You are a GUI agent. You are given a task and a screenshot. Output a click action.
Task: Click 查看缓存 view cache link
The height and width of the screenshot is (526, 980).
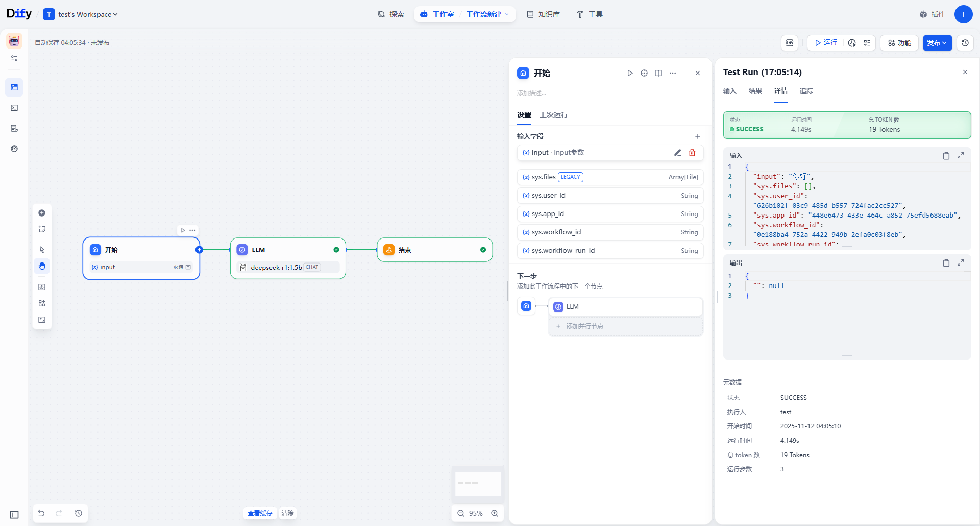[260, 513]
